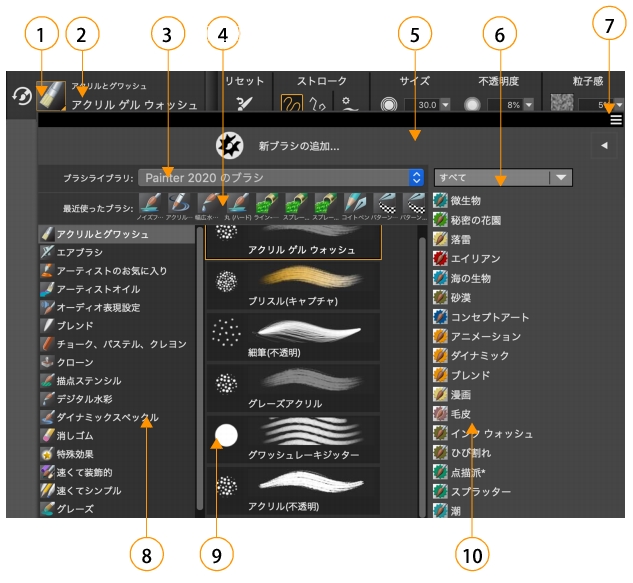The image size is (633, 583).
Task: Select the freehand stroke icon under ストローク
Action: pos(292,102)
